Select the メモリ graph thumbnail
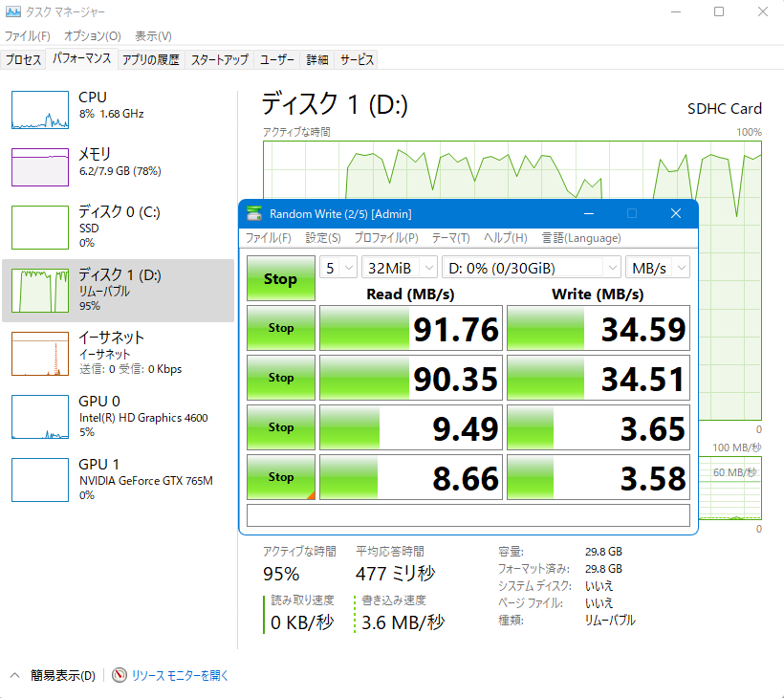 click(x=40, y=167)
